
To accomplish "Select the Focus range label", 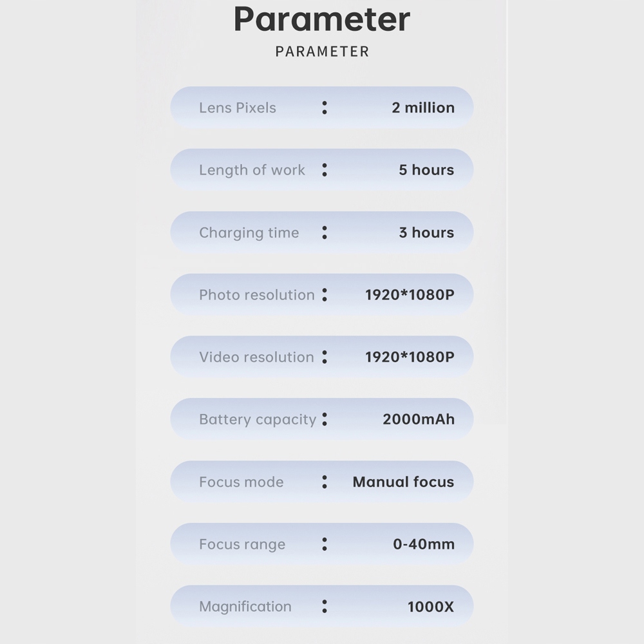I will (x=241, y=544).
